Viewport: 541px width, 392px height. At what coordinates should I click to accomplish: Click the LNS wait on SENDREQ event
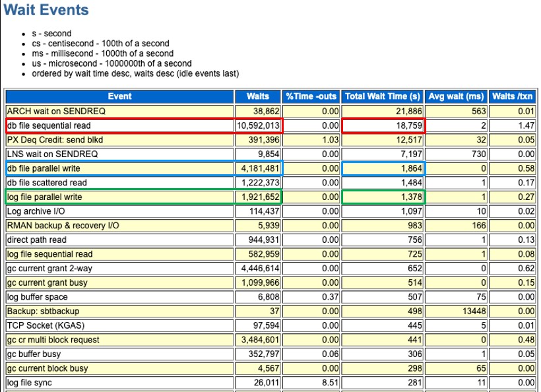click(x=52, y=154)
